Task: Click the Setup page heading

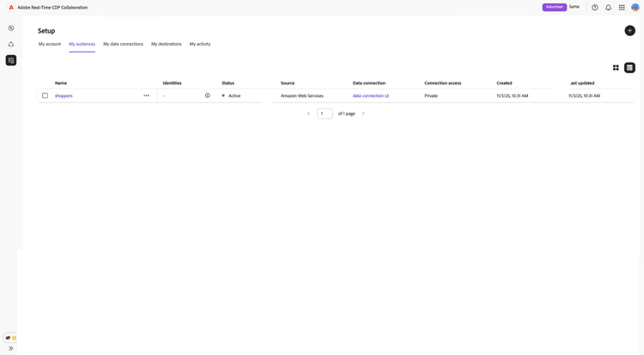Action: 46,31
